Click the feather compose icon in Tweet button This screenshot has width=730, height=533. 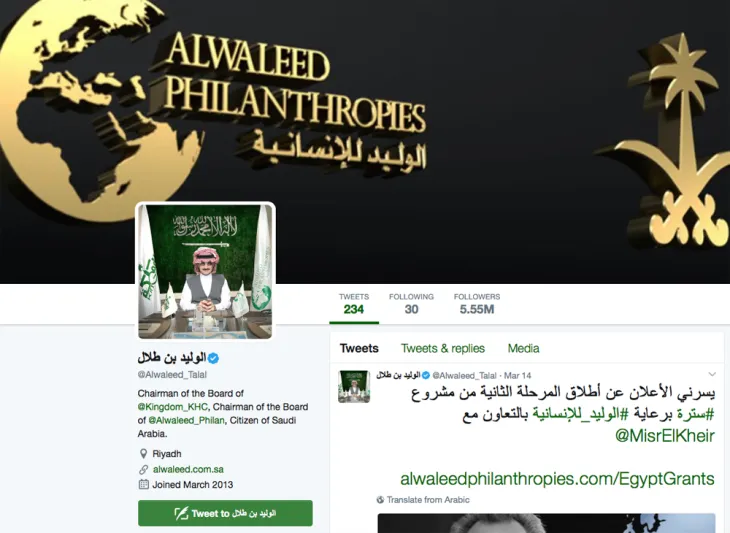pos(181,513)
